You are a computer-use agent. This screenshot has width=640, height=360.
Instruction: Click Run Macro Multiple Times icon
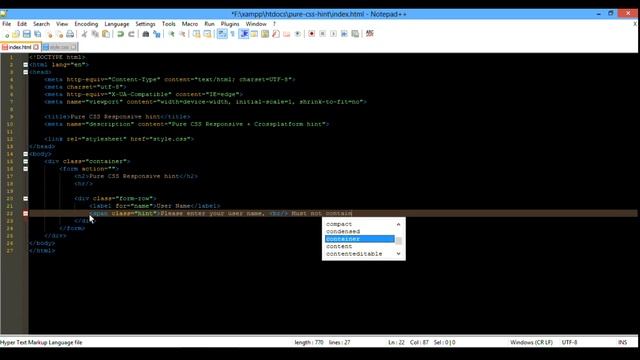pos(344,34)
